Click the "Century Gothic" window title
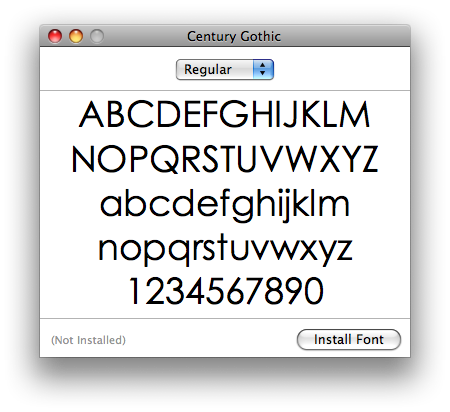Screen dimensions: 450x412 pyautogui.click(x=234, y=36)
